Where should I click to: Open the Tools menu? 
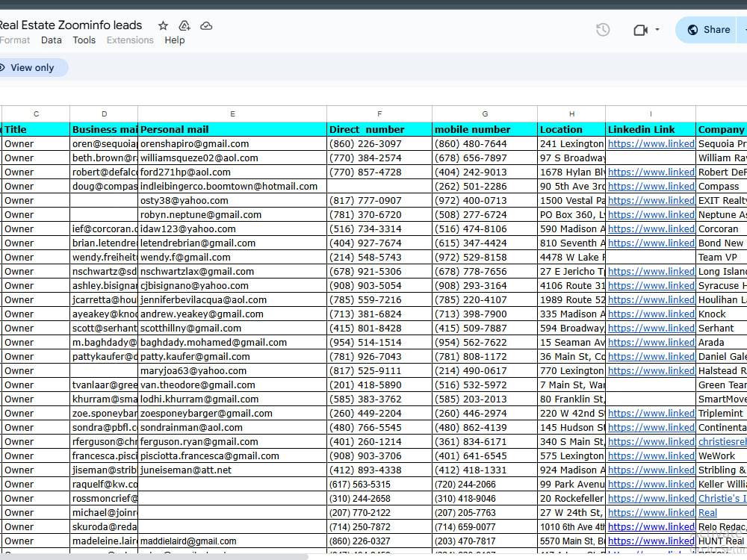click(x=84, y=40)
